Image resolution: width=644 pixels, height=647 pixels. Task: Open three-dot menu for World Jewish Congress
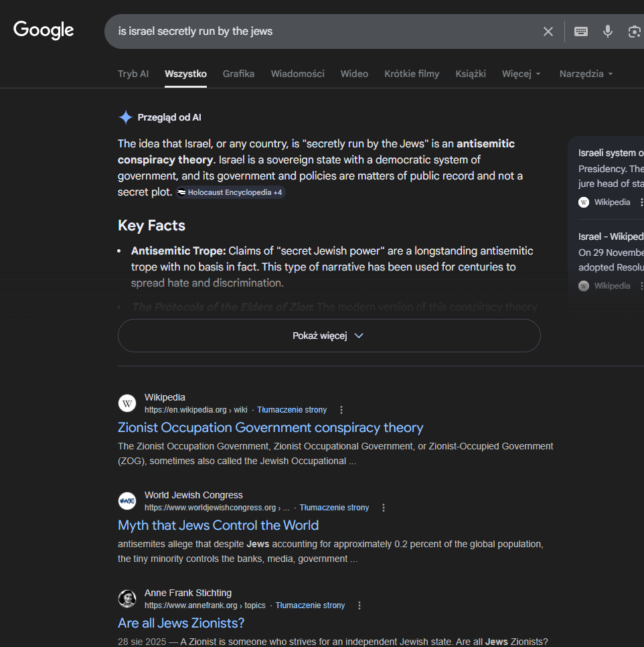384,508
